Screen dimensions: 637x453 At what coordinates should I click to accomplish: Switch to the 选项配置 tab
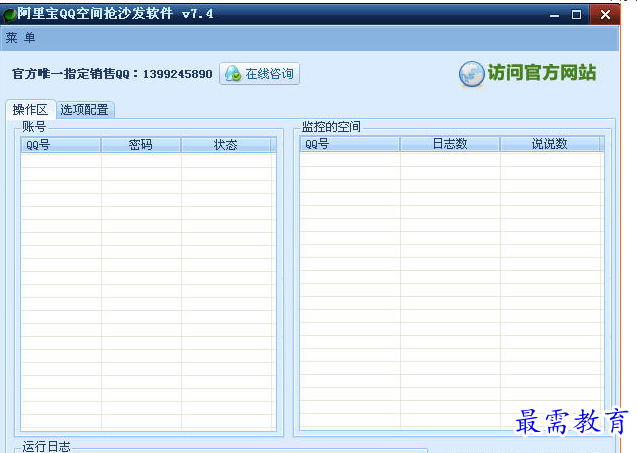[84, 109]
